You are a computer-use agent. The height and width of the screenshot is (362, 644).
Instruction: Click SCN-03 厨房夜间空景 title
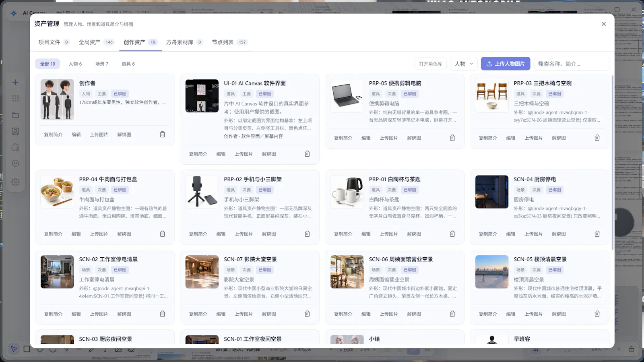click(105, 339)
